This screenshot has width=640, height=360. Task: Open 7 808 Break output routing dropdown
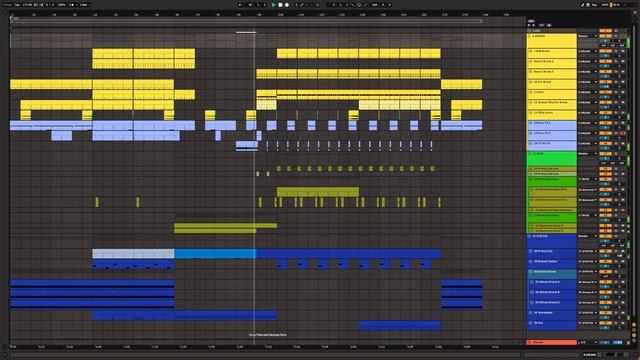coord(587,51)
